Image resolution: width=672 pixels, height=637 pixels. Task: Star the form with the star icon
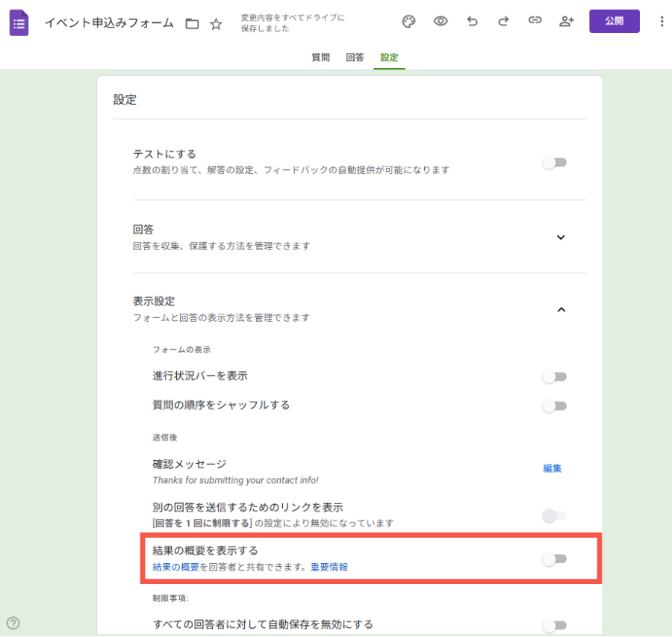point(216,24)
